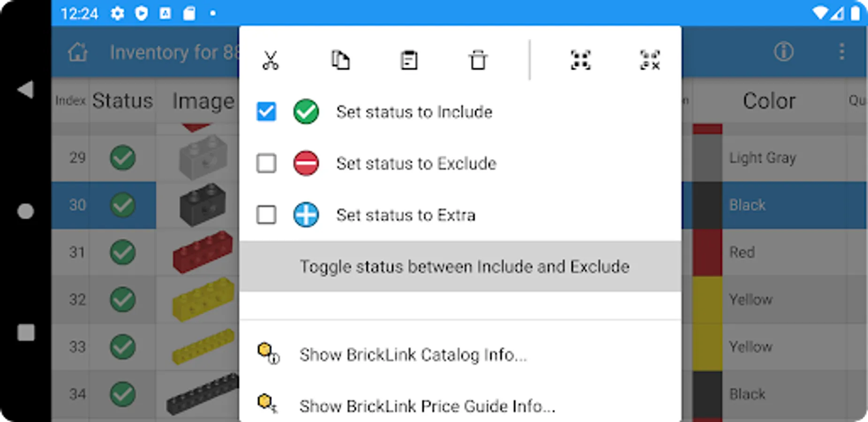The image size is (868, 422).
Task: Click the Delete trash icon
Action: (478, 60)
